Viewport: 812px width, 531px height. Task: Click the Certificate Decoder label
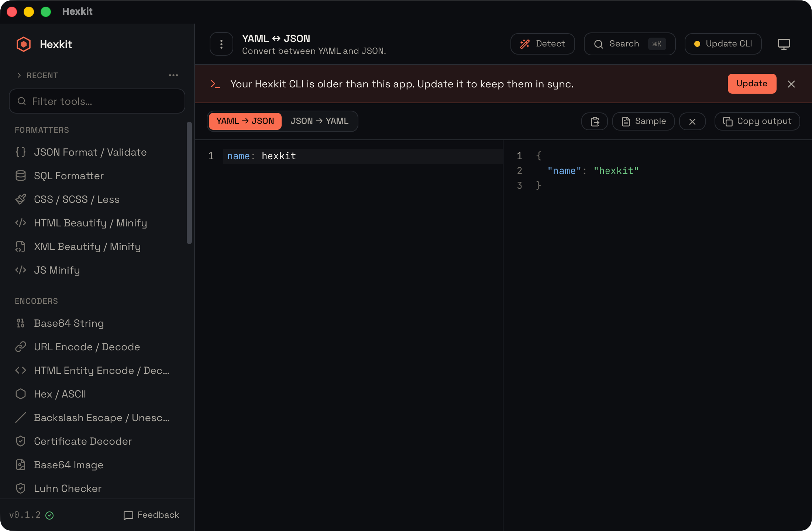point(83,441)
